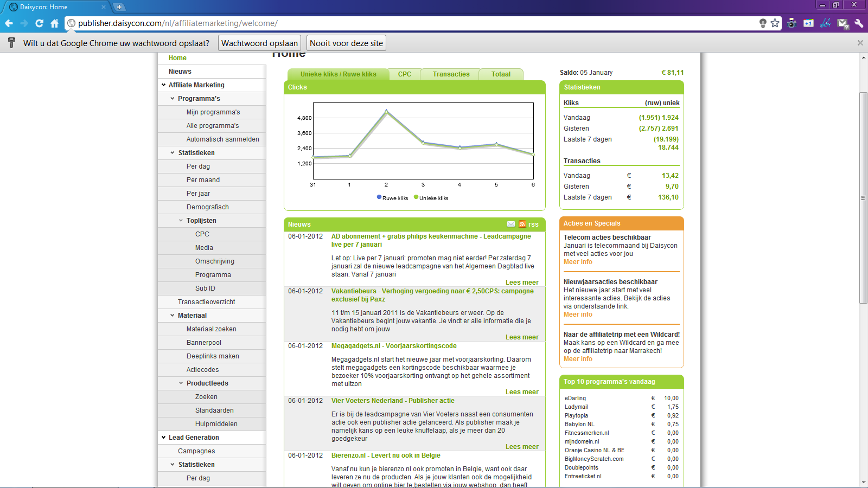This screenshot has height=488, width=868.
Task: Open Deeplinks maken in the sidebar
Action: (x=213, y=356)
